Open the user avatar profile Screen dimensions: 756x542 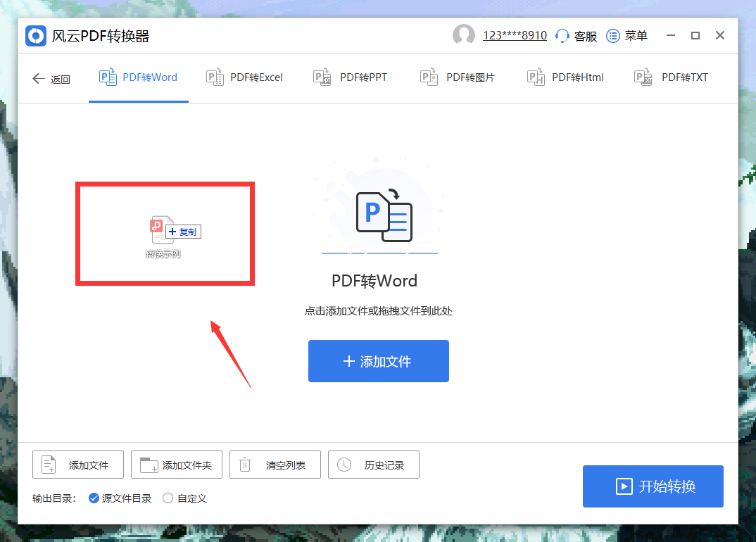(x=463, y=35)
